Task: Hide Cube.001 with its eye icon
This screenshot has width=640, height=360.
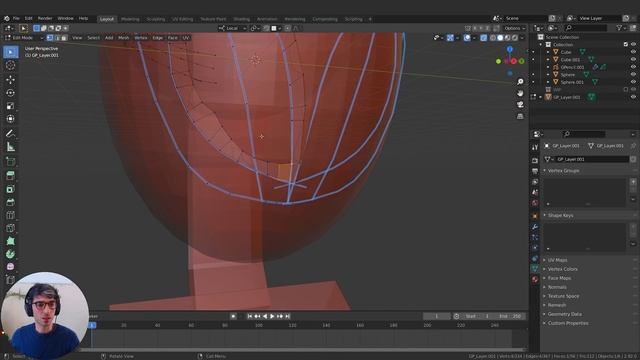Action: point(633,60)
